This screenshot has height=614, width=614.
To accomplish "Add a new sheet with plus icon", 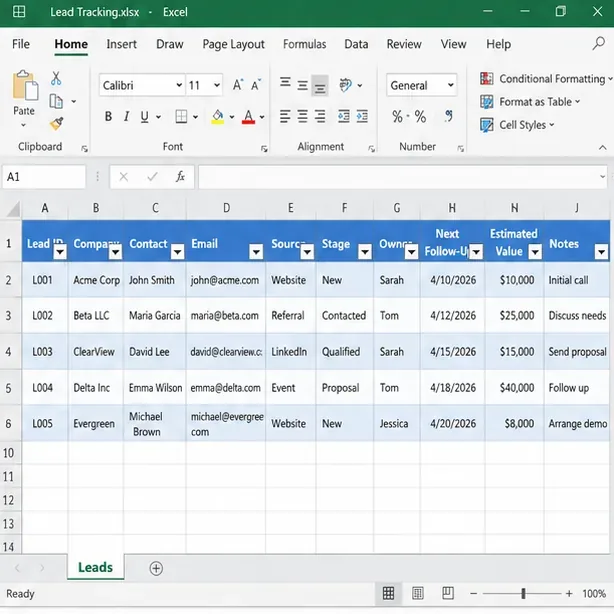I will coord(156,568).
